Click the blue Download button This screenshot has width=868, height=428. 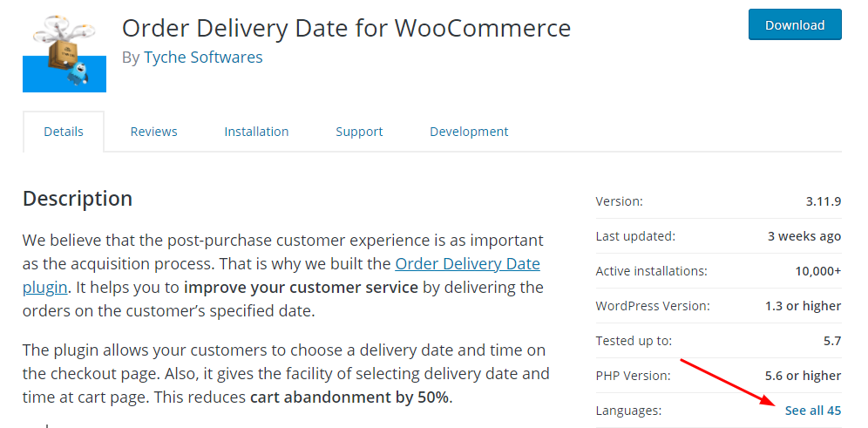tap(794, 25)
